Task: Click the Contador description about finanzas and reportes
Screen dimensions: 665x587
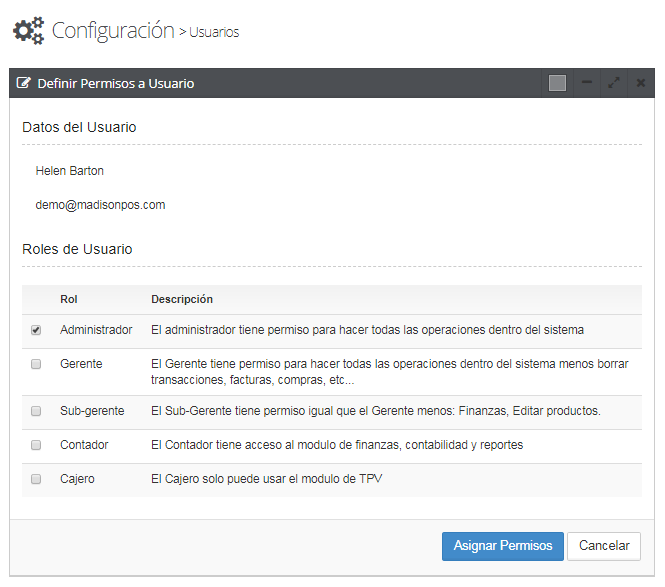Action: (x=337, y=445)
